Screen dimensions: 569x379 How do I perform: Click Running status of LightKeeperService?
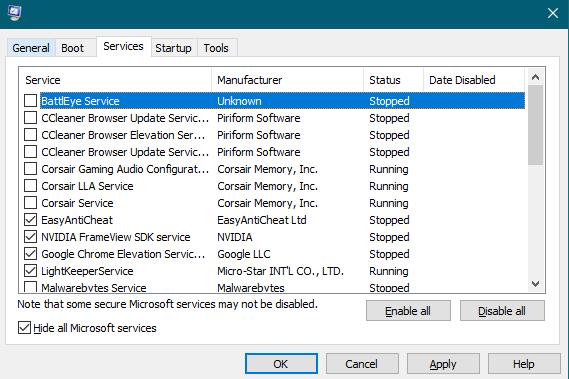coord(389,271)
